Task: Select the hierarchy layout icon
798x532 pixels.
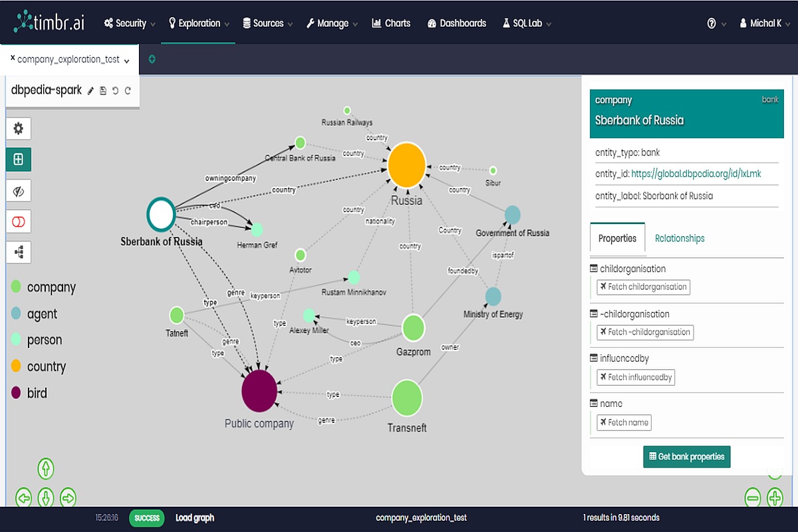Action: tap(19, 252)
